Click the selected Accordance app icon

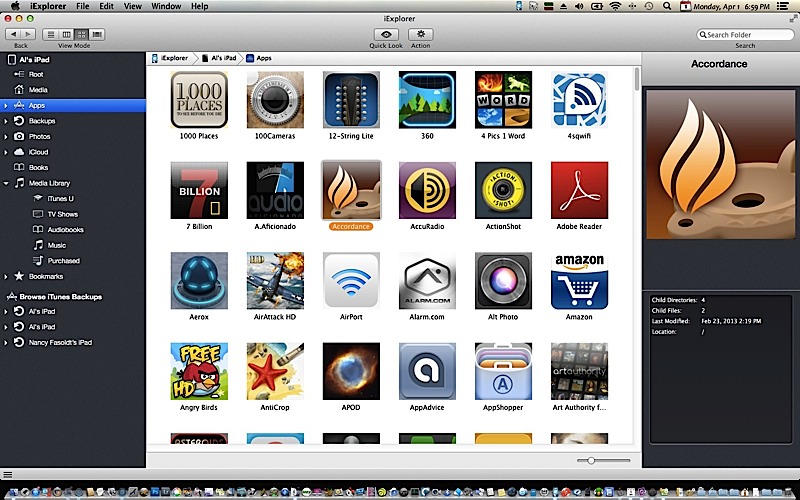351,190
